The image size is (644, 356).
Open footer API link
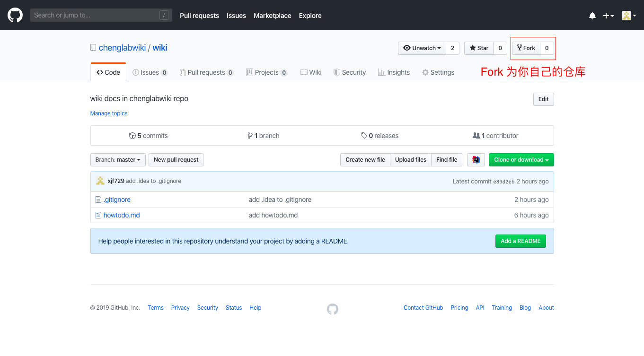pyautogui.click(x=480, y=308)
